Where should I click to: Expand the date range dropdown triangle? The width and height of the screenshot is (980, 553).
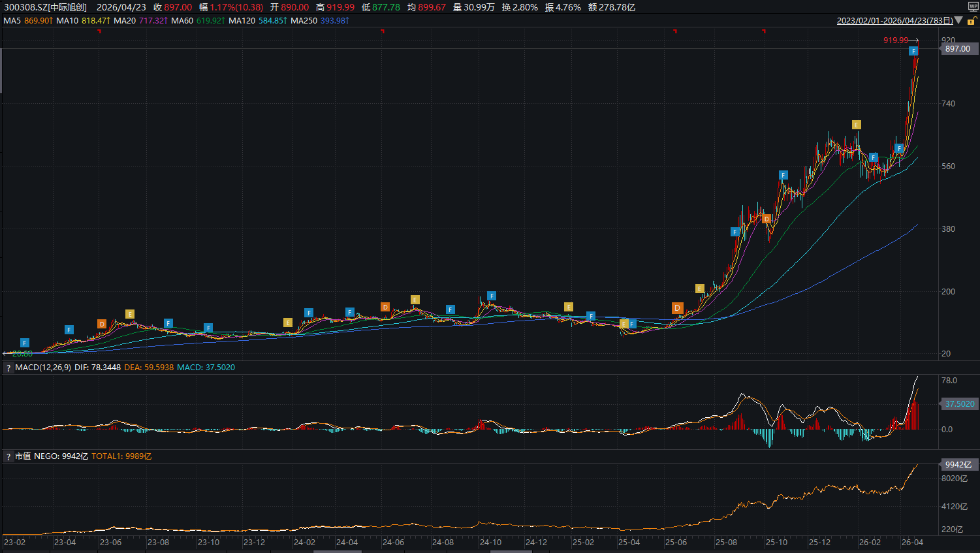click(x=958, y=20)
